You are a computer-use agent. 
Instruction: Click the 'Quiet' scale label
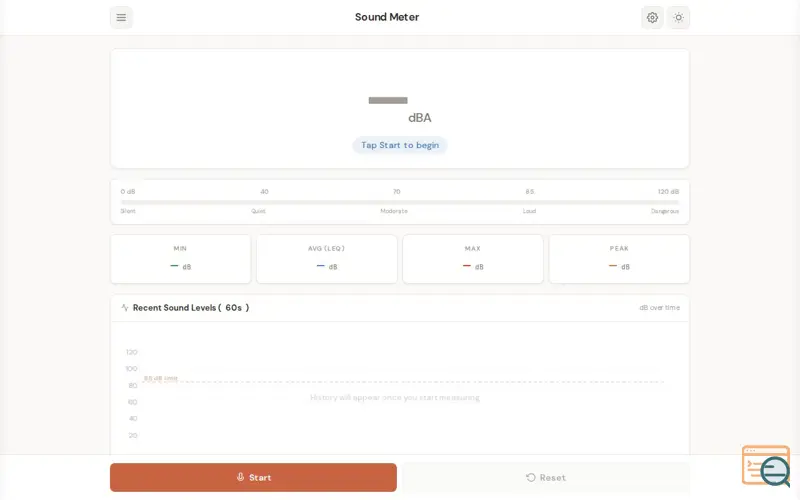coord(258,211)
